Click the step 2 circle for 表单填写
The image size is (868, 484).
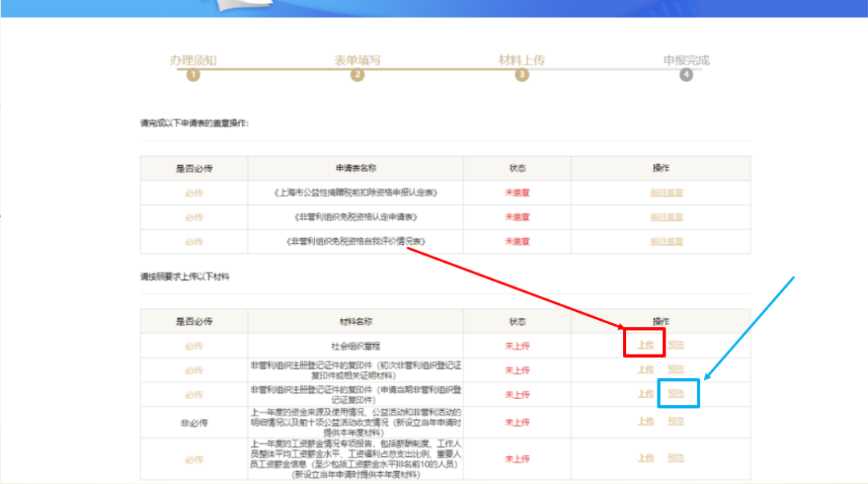(x=358, y=75)
